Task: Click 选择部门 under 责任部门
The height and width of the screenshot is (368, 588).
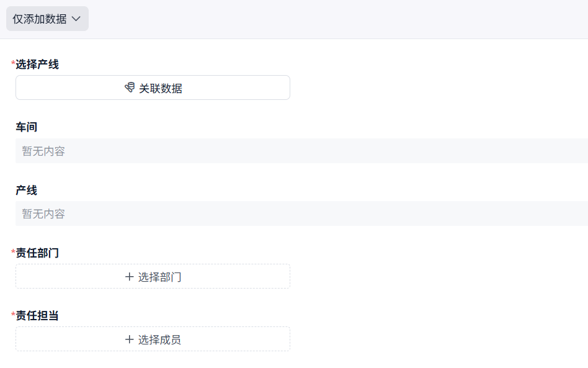Action: point(153,276)
